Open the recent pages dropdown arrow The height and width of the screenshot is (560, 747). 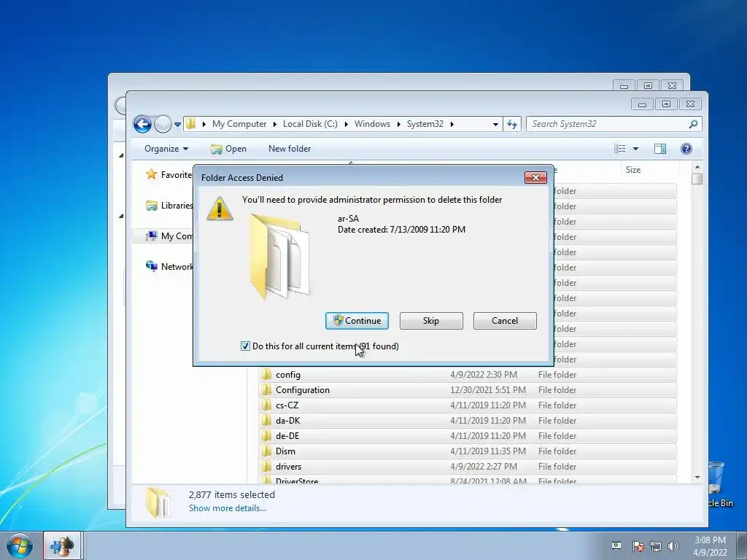177,124
